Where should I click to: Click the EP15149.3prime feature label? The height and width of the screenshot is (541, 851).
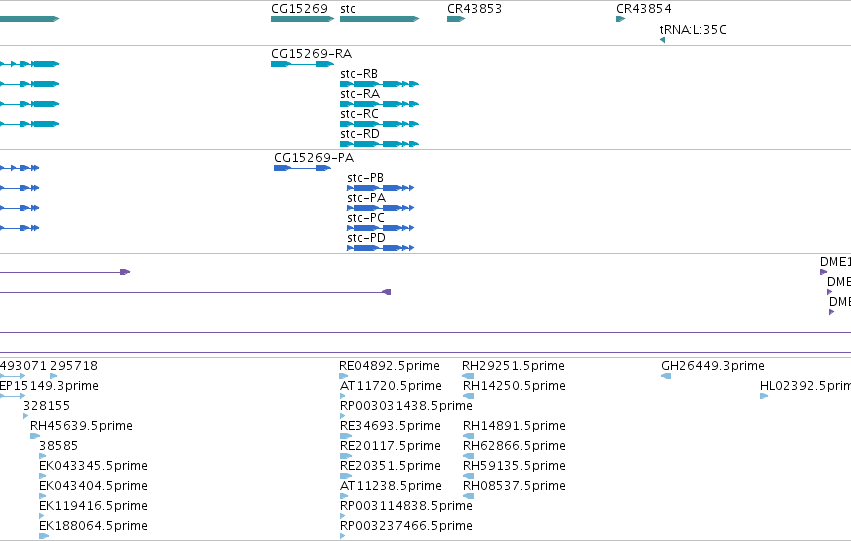[x=49, y=386]
